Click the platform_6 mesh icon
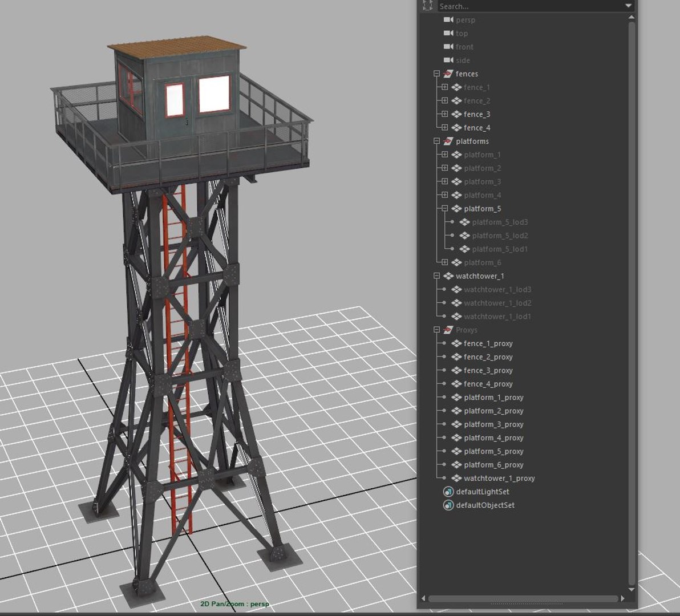The width and height of the screenshot is (680, 616). coord(456,262)
